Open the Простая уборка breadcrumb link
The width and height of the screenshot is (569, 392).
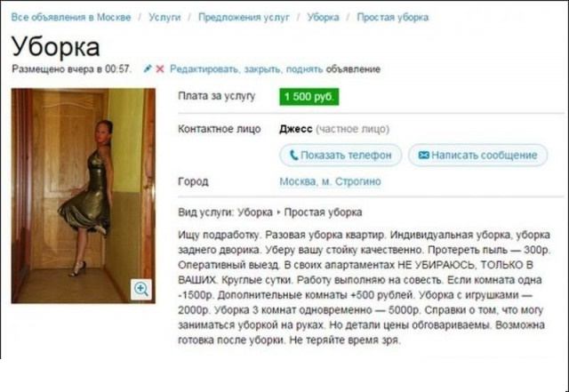pyautogui.click(x=393, y=17)
